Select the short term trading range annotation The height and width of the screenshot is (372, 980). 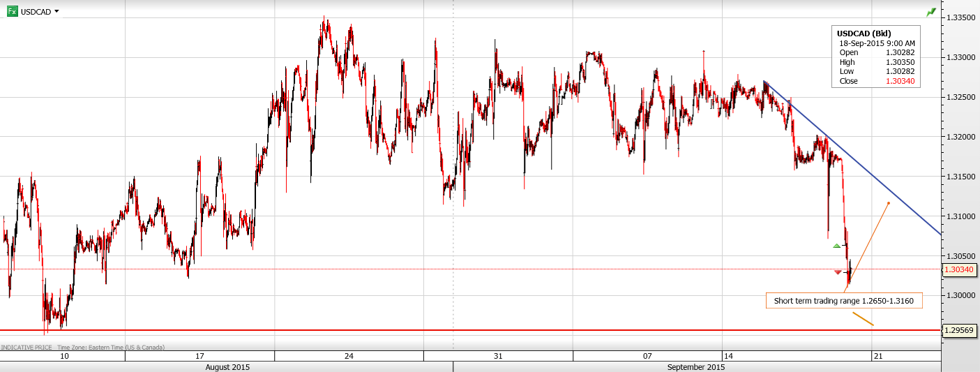point(843,301)
